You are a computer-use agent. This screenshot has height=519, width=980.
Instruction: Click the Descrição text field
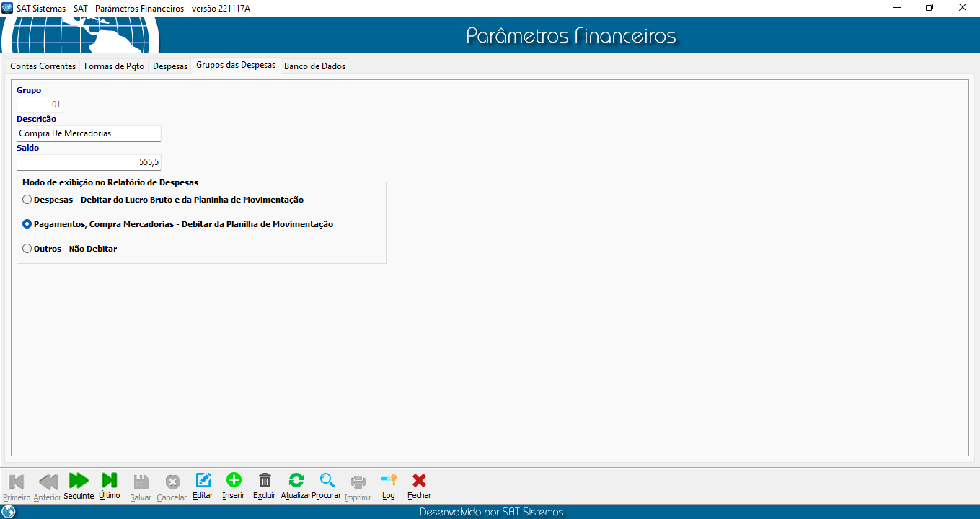(89, 133)
